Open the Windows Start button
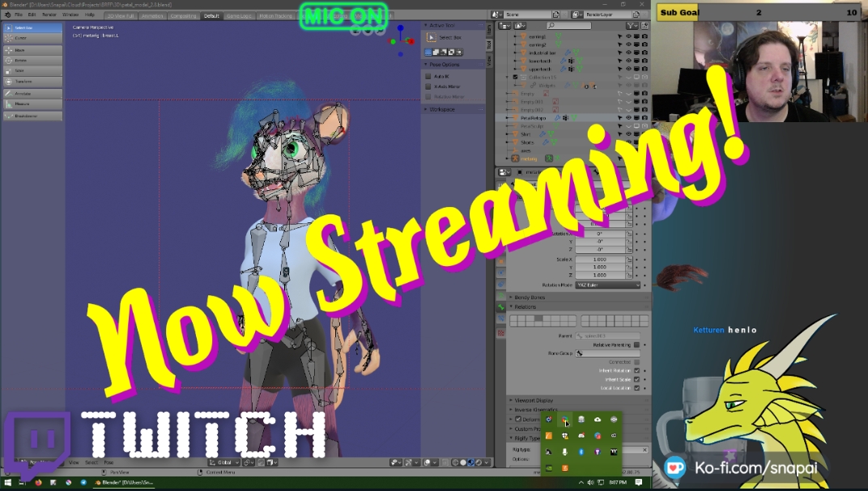Image resolution: width=868 pixels, height=491 pixels. point(8,482)
